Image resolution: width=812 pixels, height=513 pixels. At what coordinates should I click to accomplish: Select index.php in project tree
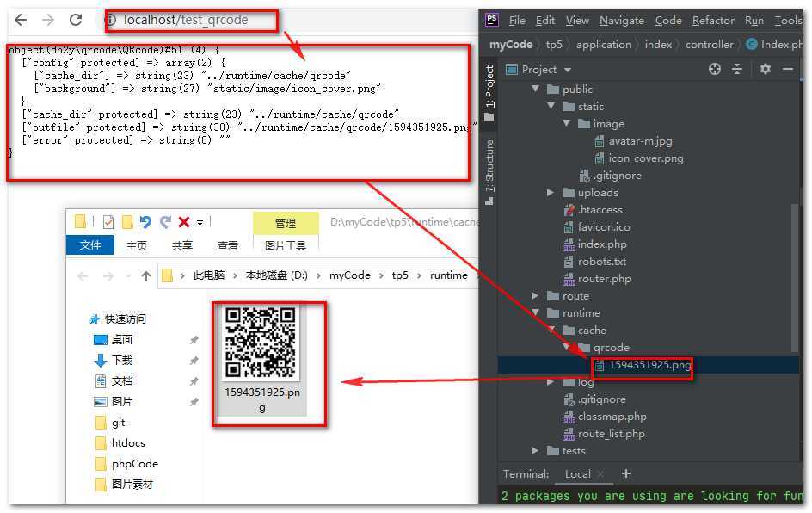coord(594,244)
